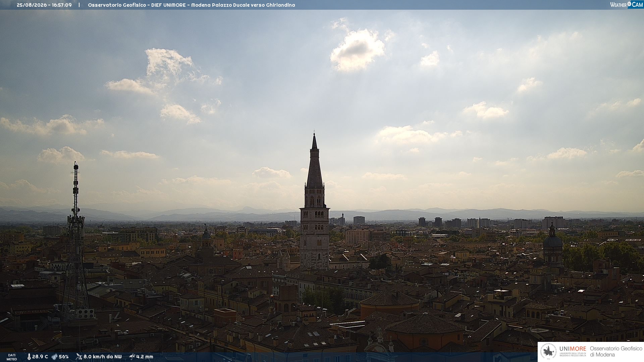Click the UNIMORE wordmark text
This screenshot has height=362, width=644.
[x=573, y=349]
